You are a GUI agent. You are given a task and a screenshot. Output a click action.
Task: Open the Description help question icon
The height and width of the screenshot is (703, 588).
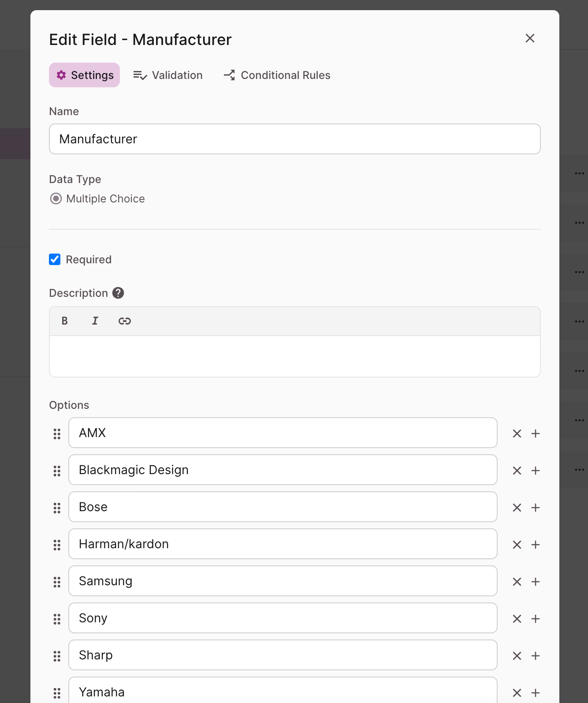tap(118, 293)
